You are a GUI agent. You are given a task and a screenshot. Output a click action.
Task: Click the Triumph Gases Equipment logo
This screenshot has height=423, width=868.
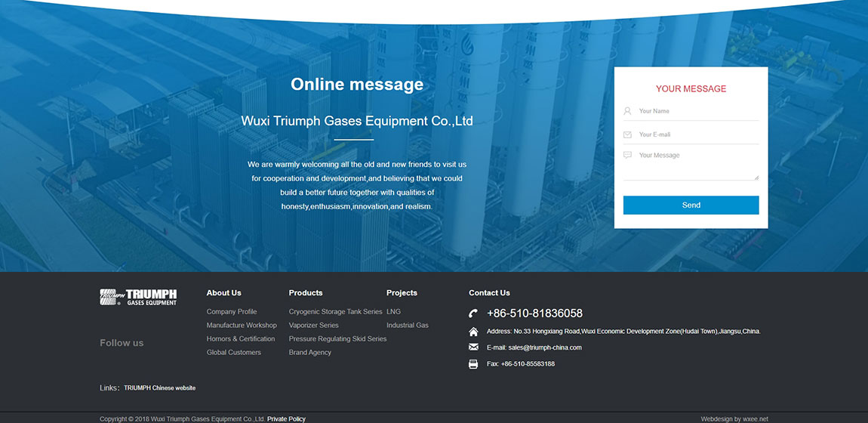pyautogui.click(x=138, y=297)
